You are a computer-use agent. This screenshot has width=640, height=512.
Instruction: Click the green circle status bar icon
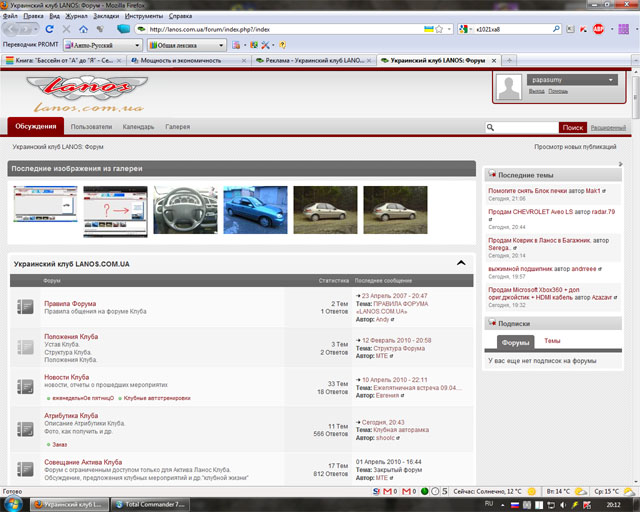[424, 492]
